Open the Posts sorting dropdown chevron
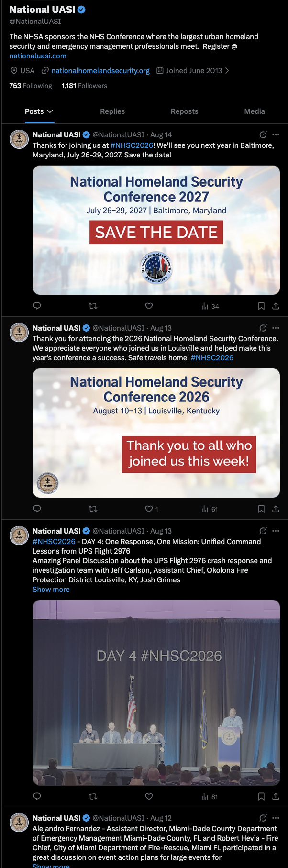 (x=50, y=111)
